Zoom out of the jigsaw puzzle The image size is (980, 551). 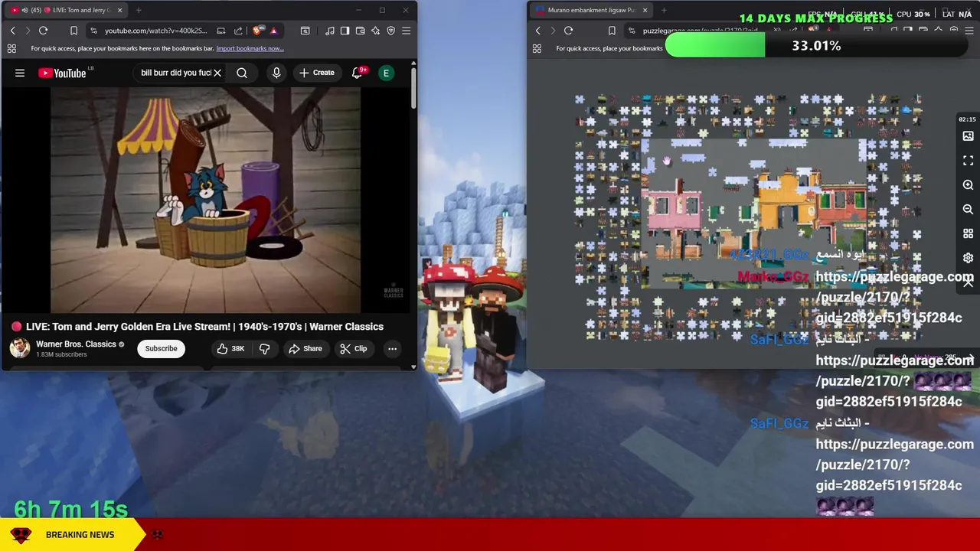[968, 209]
